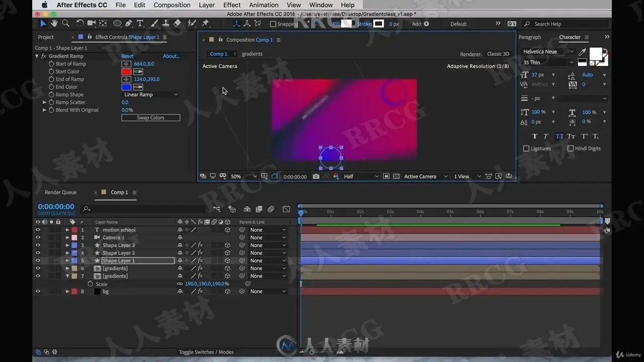Select the Pen tool

pyautogui.click(x=129, y=23)
